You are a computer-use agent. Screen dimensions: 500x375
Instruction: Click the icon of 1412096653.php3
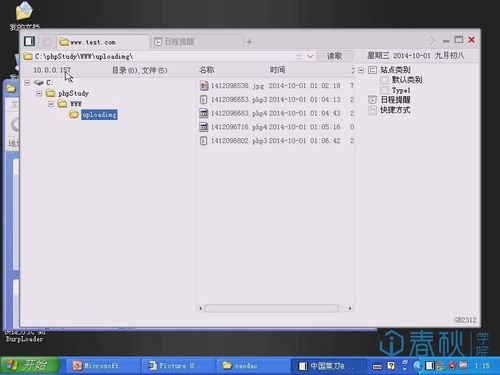(203, 99)
